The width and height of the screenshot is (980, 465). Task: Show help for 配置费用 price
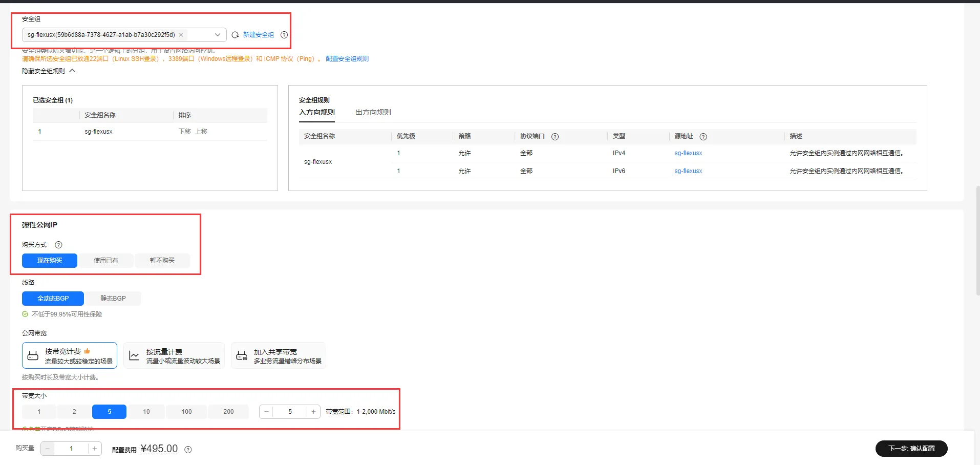(x=188, y=450)
